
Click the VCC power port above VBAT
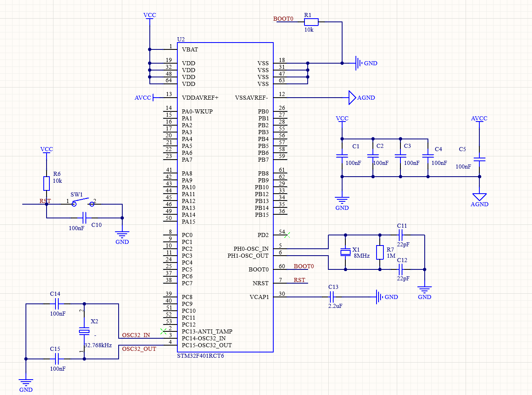pos(150,15)
